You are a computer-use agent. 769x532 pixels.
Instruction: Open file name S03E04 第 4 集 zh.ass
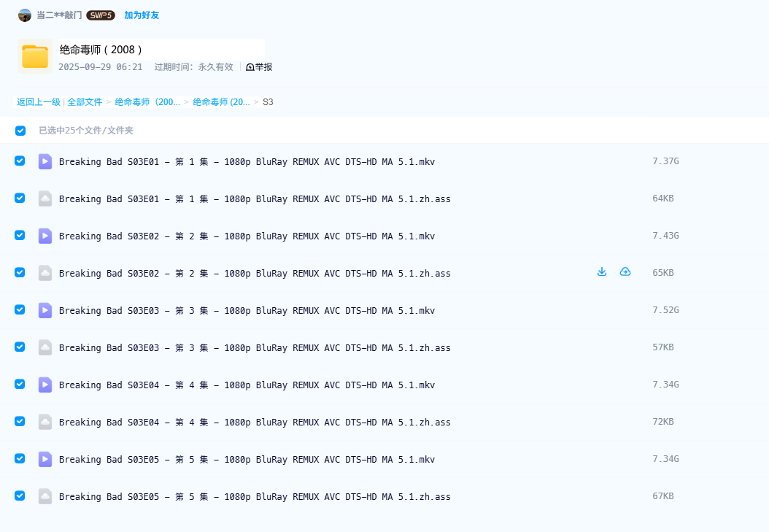coord(255,422)
